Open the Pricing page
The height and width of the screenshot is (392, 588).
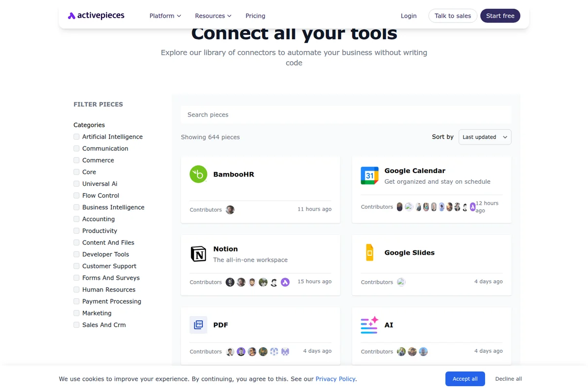(255, 16)
